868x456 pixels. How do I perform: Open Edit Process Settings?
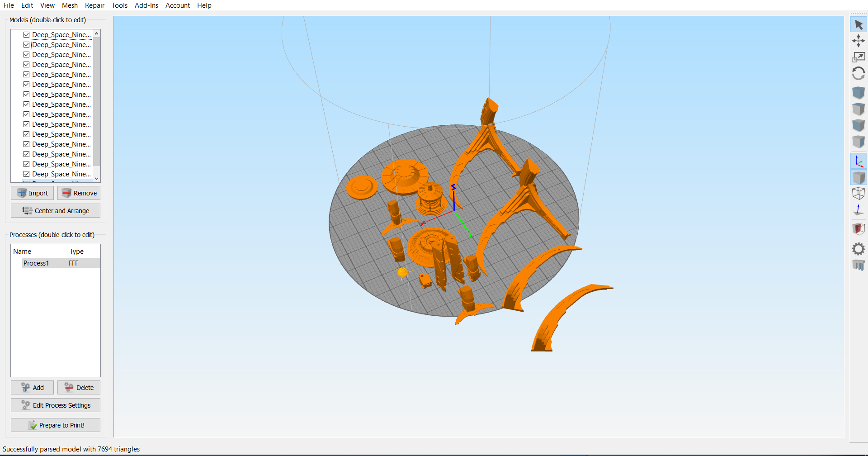tap(56, 405)
